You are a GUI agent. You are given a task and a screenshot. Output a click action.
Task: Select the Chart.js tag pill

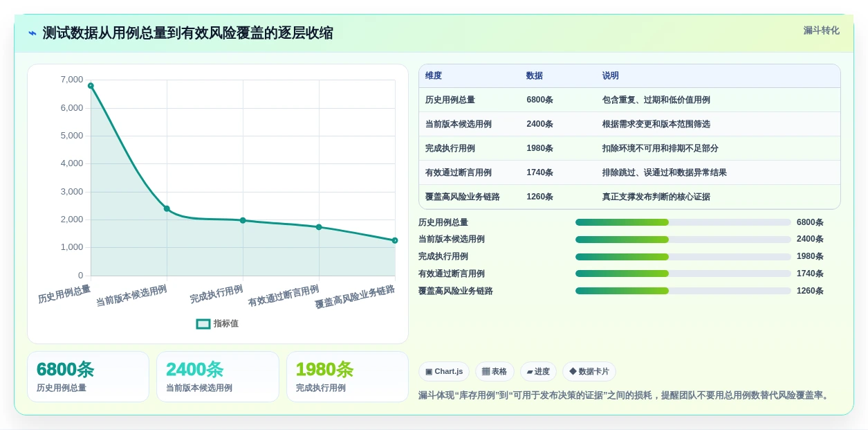(444, 372)
